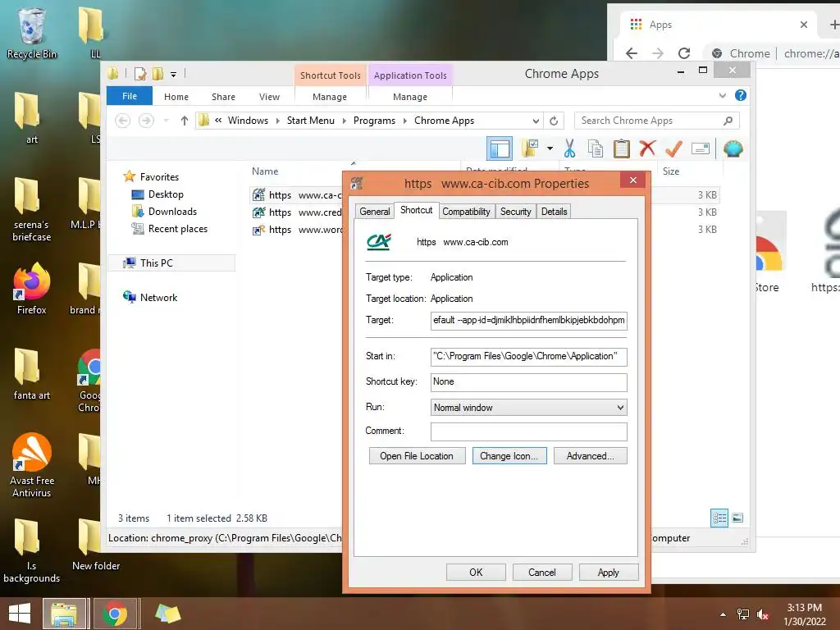Click OK in the Properties dialog
Viewport: 840px width, 630px height.
tap(476, 572)
